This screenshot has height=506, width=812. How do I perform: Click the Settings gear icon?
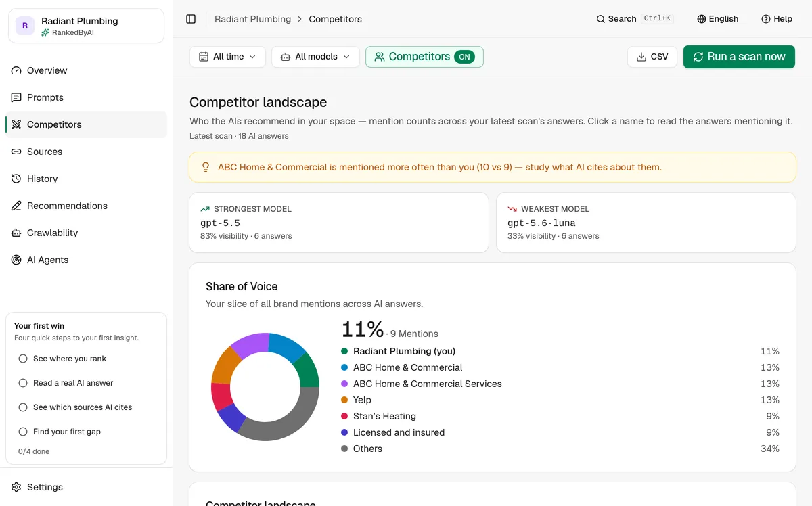tap(16, 487)
